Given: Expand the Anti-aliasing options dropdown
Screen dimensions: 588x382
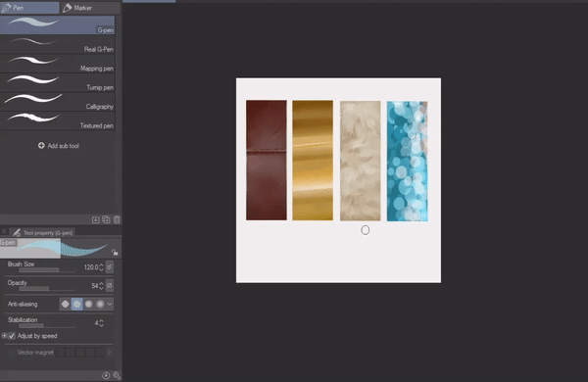Looking at the screenshot, I should [x=110, y=304].
